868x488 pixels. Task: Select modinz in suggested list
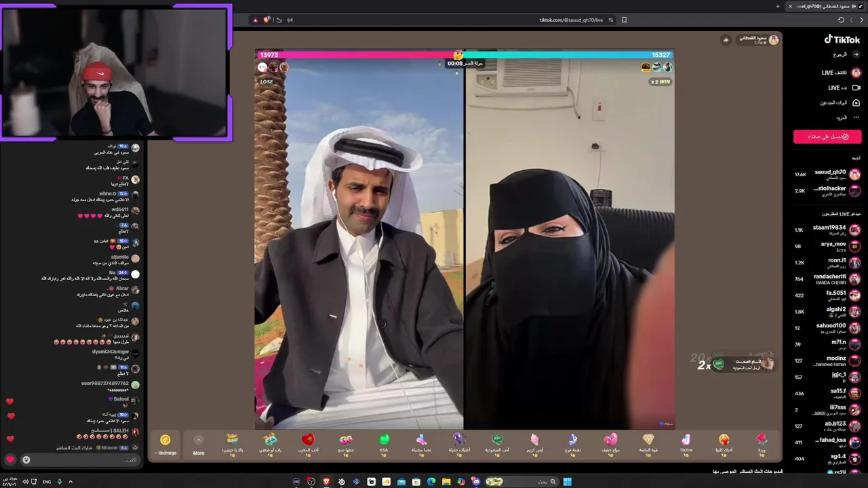(x=828, y=361)
